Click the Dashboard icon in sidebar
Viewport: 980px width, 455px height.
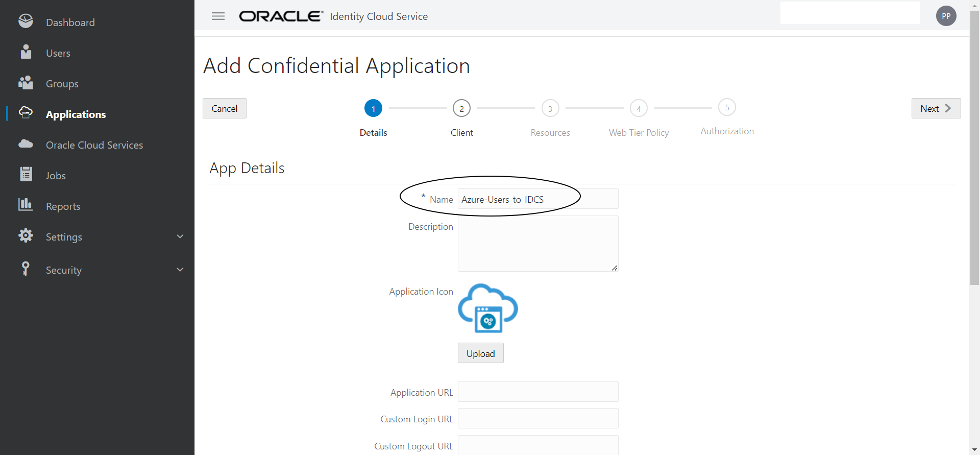coord(26,21)
